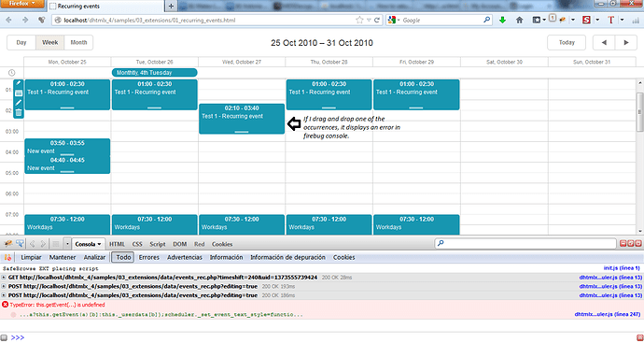Toggle the Errores console filter
644x343 pixels.
pyautogui.click(x=148, y=257)
